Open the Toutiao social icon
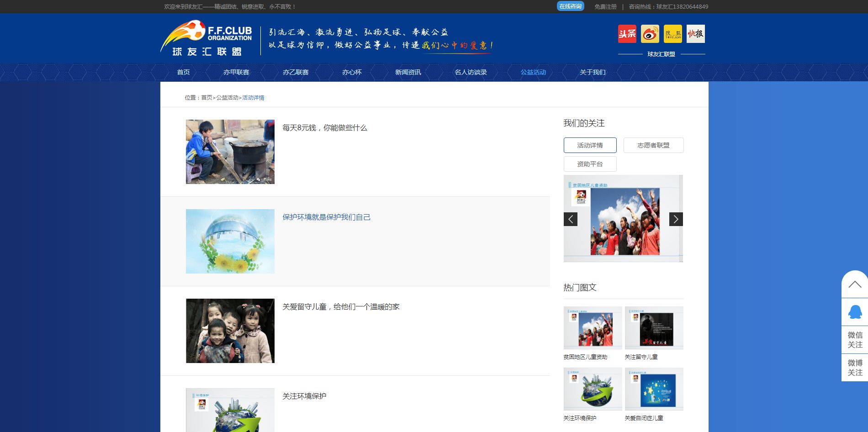 point(627,34)
